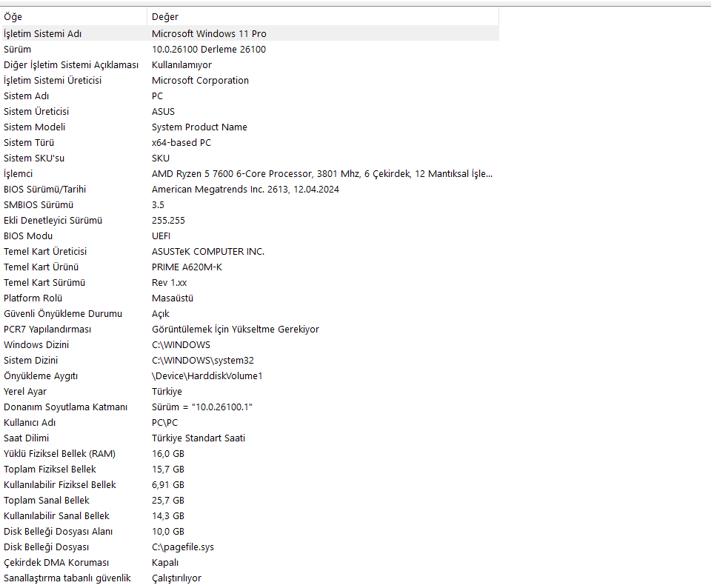Viewport: 711px width, 588px height.
Task: Click the SMBIOS value '3.5'
Action: (x=158, y=205)
